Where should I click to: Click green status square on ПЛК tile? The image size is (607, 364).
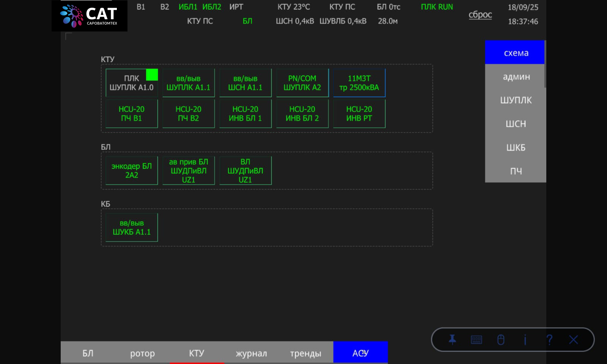pyautogui.click(x=152, y=75)
